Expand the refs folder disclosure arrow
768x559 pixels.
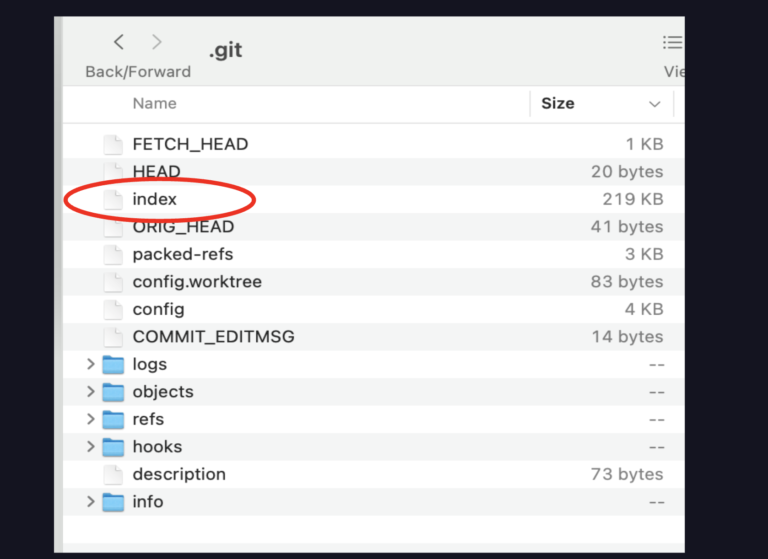[91, 419]
